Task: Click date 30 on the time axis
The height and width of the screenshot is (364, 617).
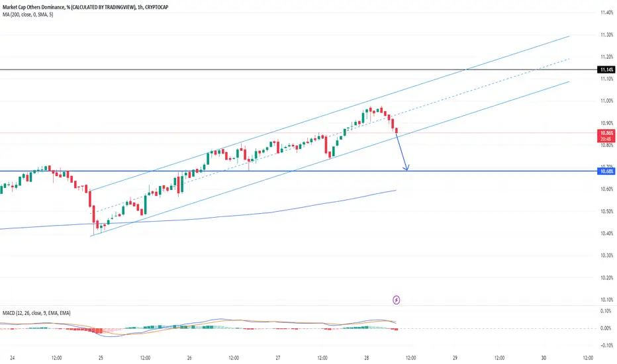Action: tap(544, 358)
